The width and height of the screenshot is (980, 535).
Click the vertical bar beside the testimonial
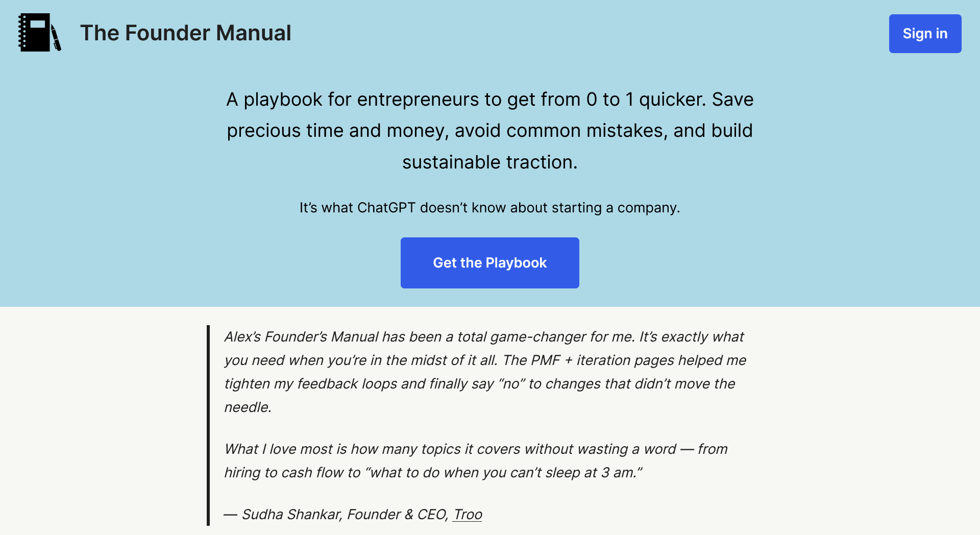208,425
